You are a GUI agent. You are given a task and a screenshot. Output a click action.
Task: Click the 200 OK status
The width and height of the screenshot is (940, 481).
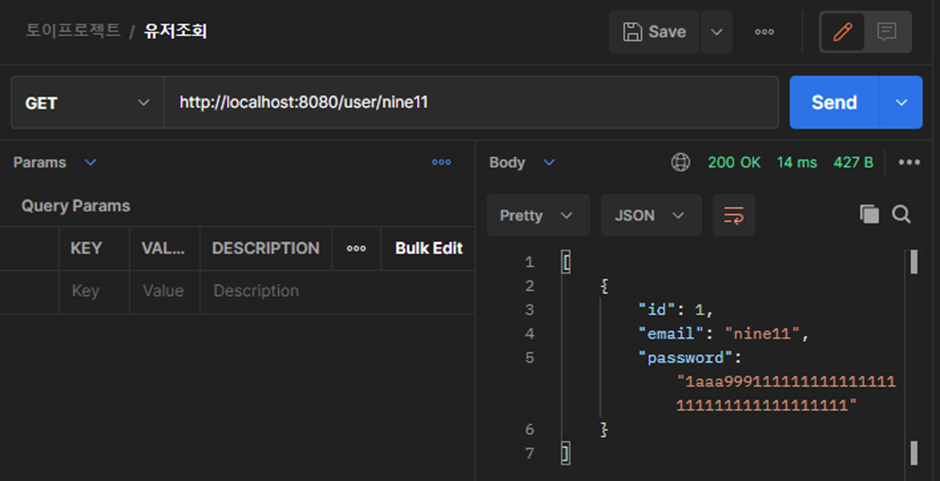(x=734, y=163)
